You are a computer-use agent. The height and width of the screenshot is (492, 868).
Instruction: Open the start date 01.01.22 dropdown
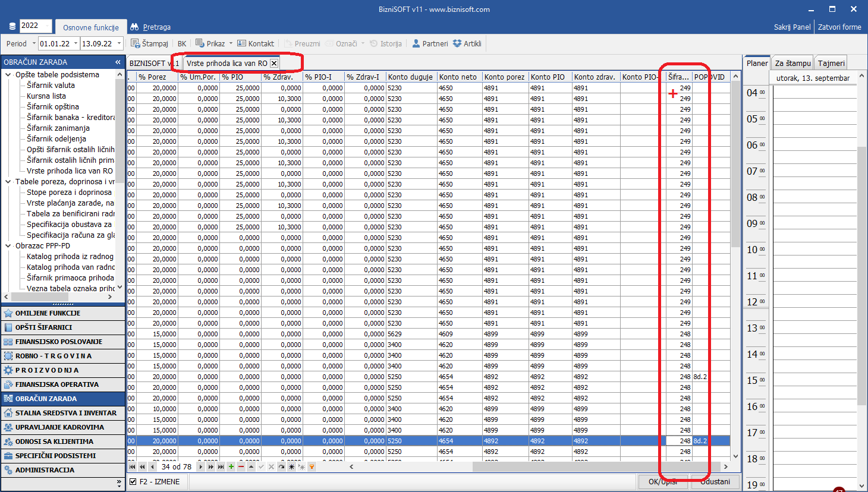(x=74, y=43)
